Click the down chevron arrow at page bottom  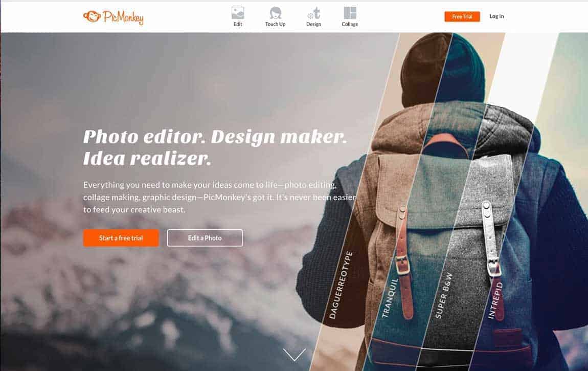[x=295, y=355]
